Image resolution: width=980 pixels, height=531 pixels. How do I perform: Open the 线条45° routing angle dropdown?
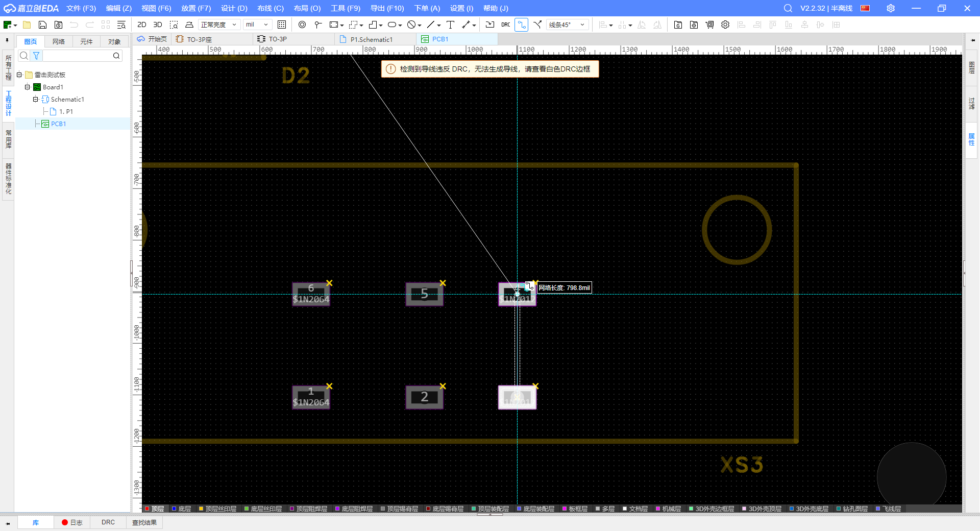click(x=568, y=25)
